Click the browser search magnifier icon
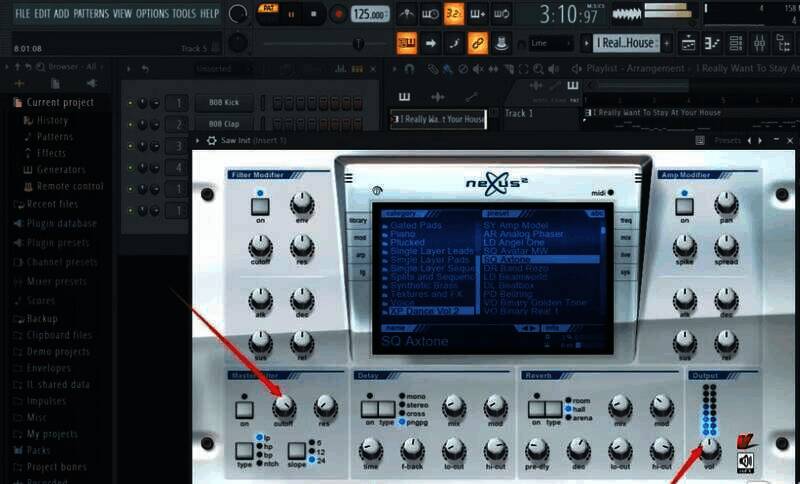 point(40,67)
